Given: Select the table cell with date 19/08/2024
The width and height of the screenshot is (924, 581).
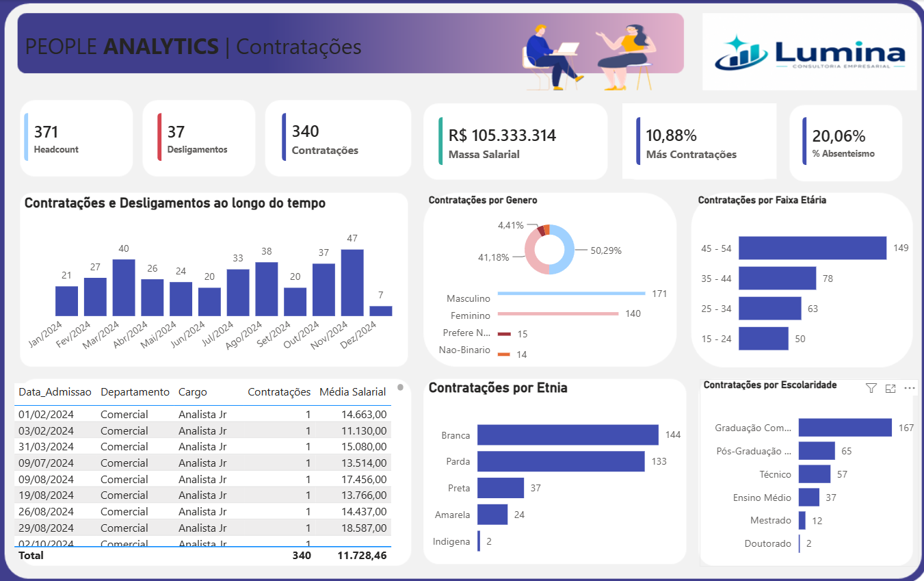Looking at the screenshot, I should 46,495.
